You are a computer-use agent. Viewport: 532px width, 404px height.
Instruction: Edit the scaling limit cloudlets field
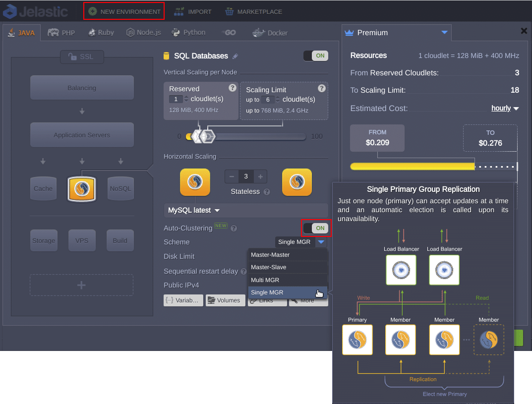[268, 99]
